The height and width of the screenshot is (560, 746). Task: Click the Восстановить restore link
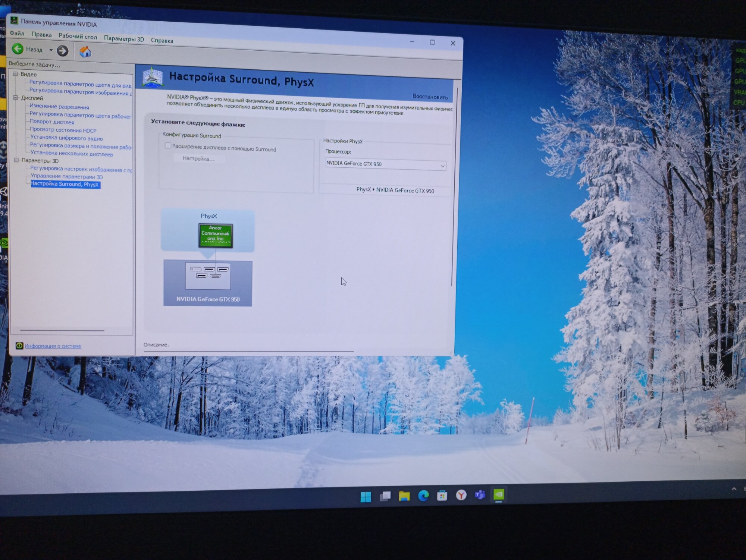pos(430,97)
